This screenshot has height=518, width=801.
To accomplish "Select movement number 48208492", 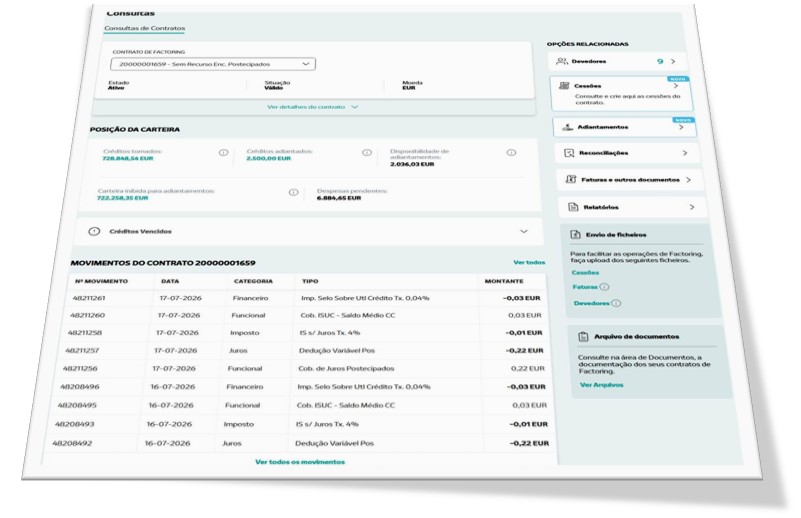I will click(x=72, y=444).
